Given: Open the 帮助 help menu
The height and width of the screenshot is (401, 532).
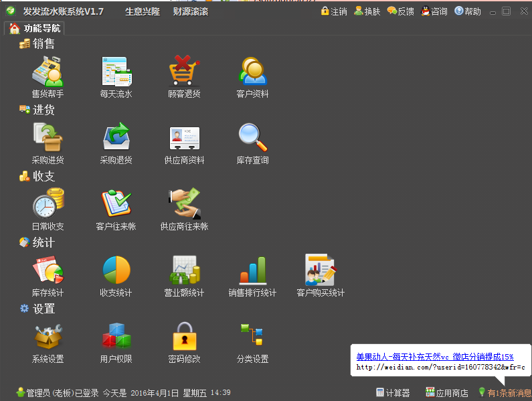Looking at the screenshot, I should coord(468,11).
